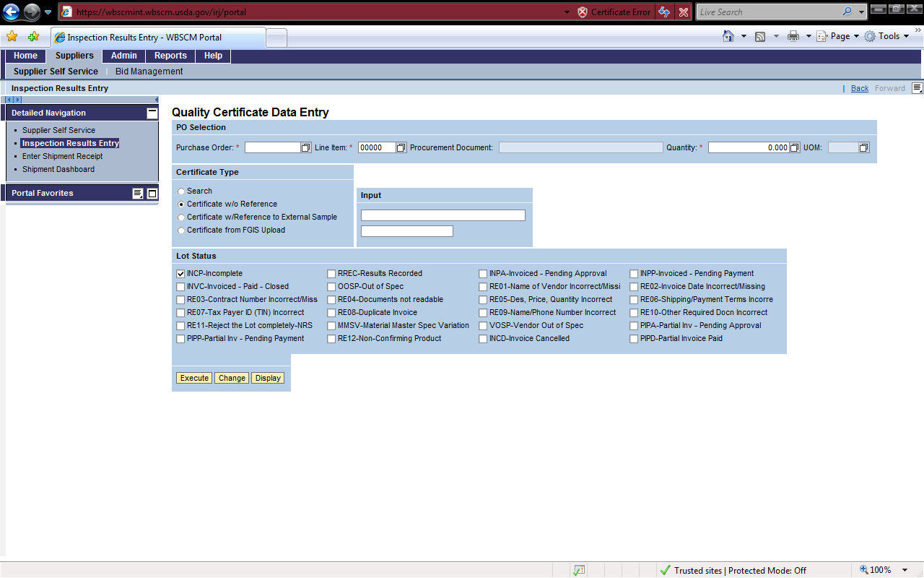Collapse the Detailed Navigation panel
Screen dimensions: 924x578
(152, 113)
